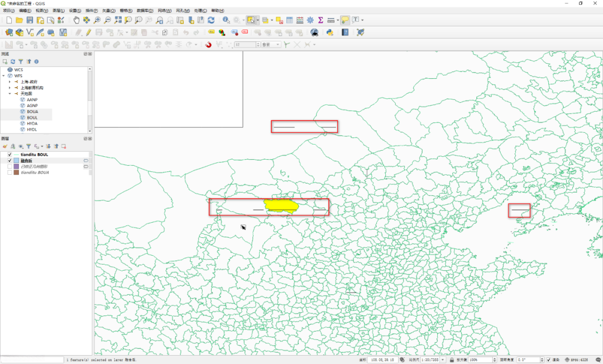Open the 插件(P) menu

(92, 11)
